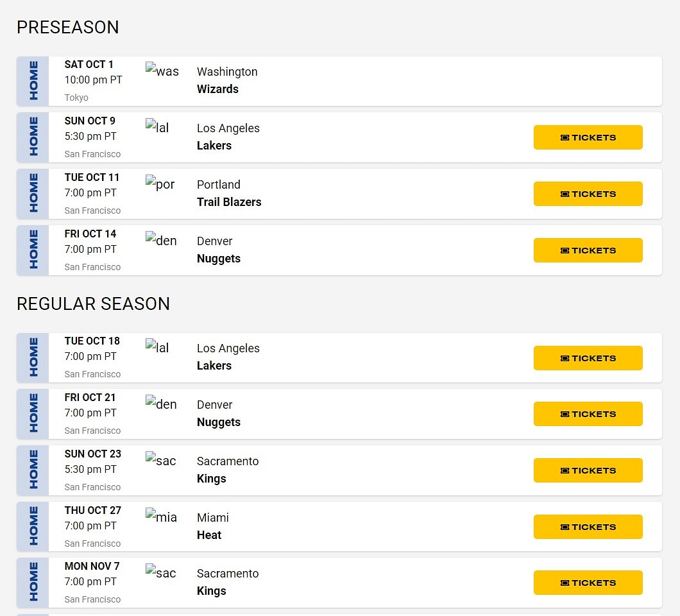Click the Lakers logo in the preseason section
Viewport: 680px width, 616px height.
click(158, 127)
